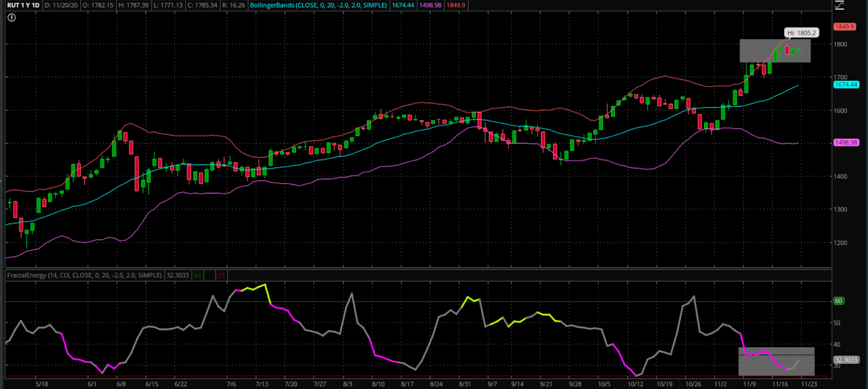Image resolution: width=868 pixels, height=389 pixels.
Task: Click the magenta 1498.98 lower band value in header
Action: click(430, 5)
